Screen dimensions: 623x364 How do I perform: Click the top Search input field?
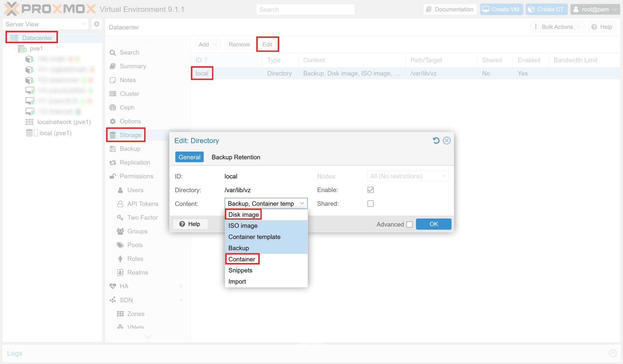point(305,9)
